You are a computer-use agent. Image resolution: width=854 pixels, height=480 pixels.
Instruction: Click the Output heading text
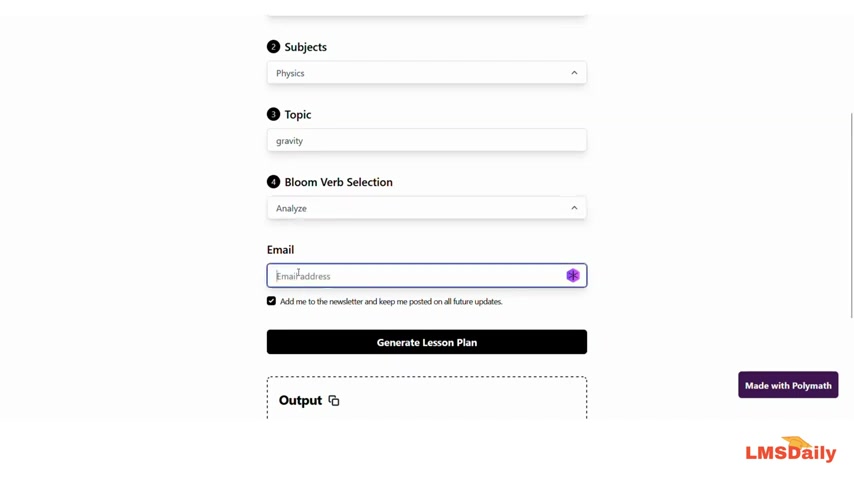(300, 400)
